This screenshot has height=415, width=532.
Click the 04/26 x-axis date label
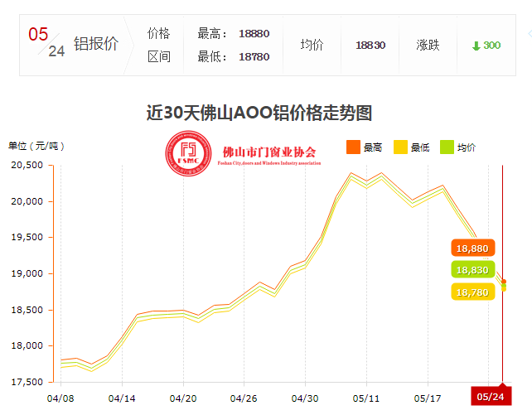pos(244,398)
